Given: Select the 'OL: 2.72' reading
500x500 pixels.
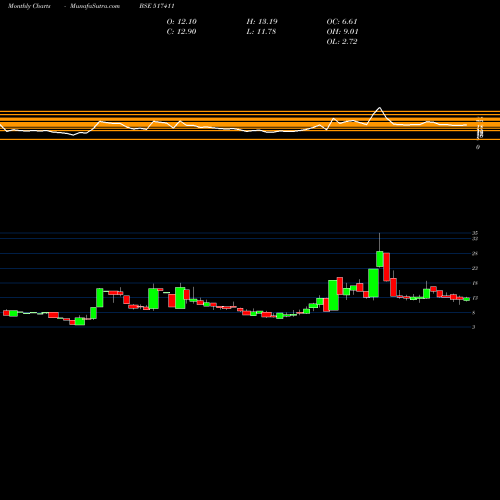Looking at the screenshot, I should pos(342,42).
